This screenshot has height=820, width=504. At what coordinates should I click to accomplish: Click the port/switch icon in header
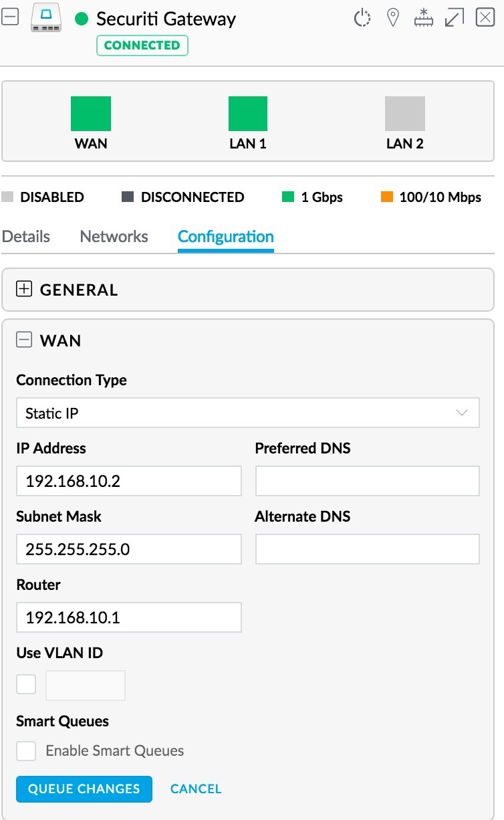coord(424,18)
